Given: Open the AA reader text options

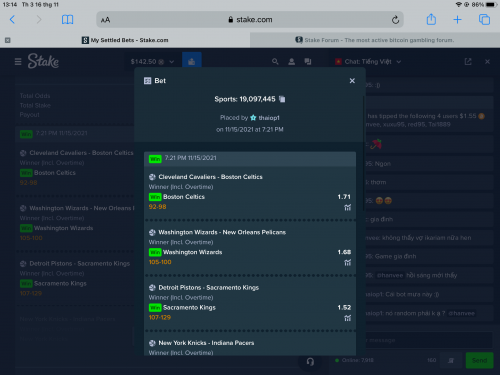Looking at the screenshot, I should tap(105, 20).
